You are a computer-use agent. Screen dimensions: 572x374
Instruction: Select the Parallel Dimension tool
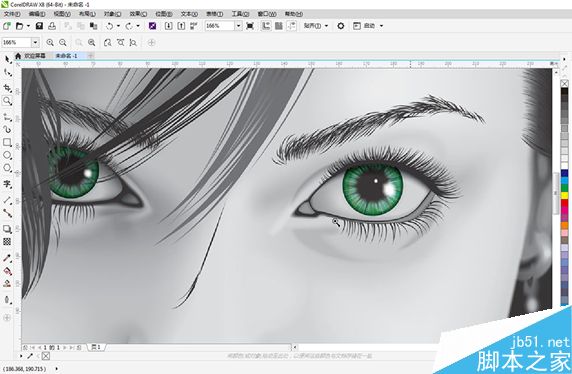7,200
